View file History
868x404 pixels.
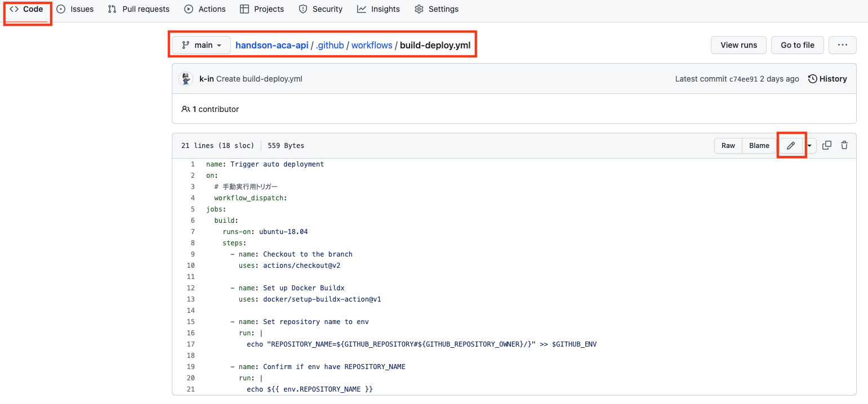pyautogui.click(x=827, y=79)
